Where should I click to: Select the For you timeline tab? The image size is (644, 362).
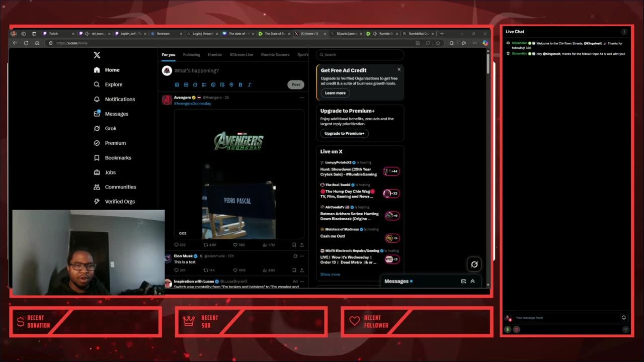(169, 55)
